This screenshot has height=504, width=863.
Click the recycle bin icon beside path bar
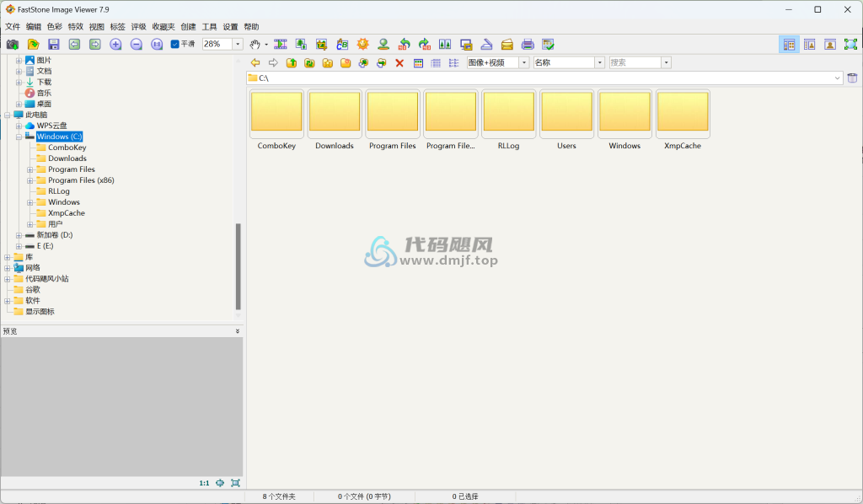(x=852, y=78)
